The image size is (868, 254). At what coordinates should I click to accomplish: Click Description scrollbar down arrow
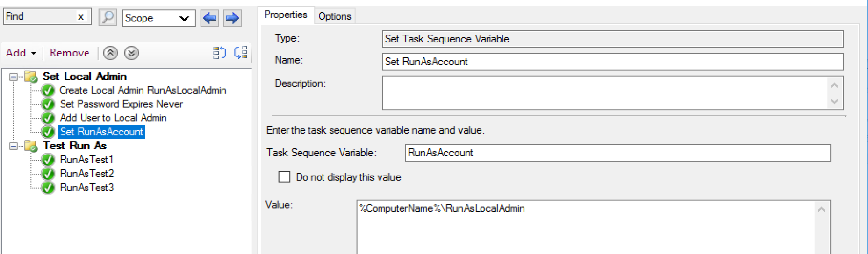point(834,101)
